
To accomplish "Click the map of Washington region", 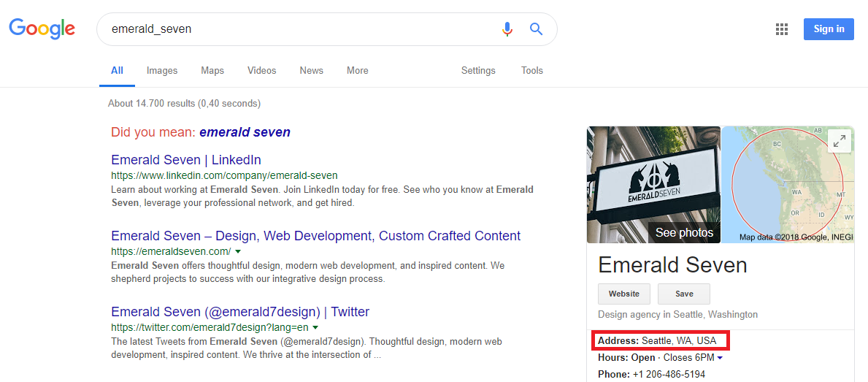I will point(788,184).
